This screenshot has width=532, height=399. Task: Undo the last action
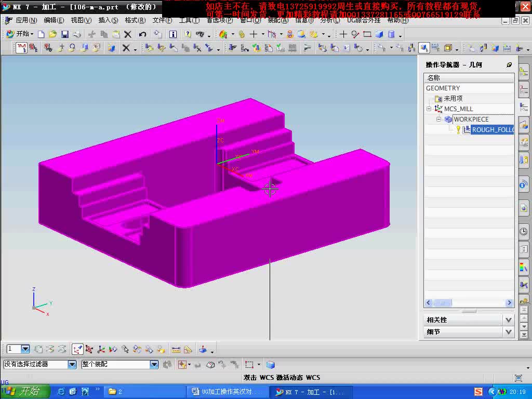pyautogui.click(x=142, y=34)
